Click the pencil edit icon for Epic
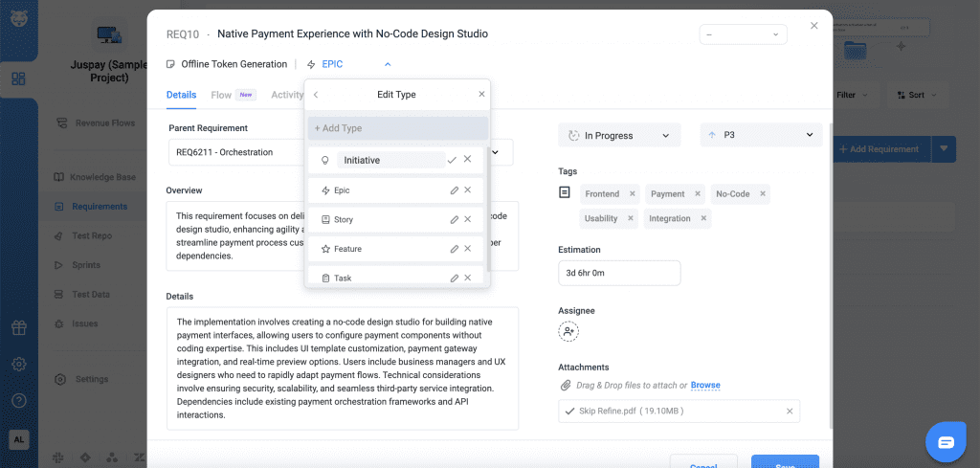Viewport: 980px width, 468px height. tap(455, 190)
